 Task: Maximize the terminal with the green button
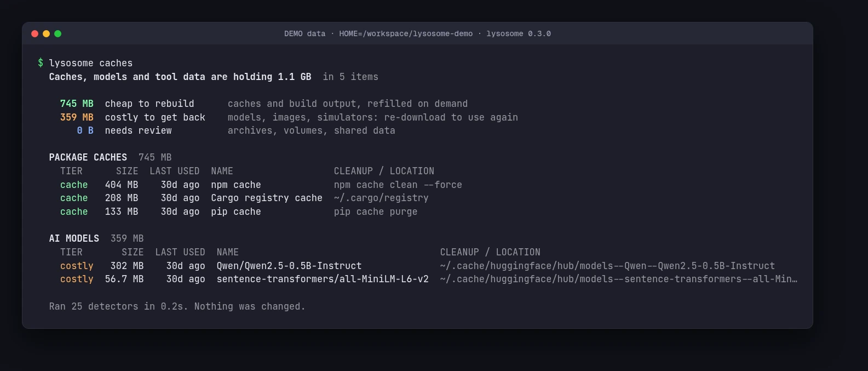(58, 34)
